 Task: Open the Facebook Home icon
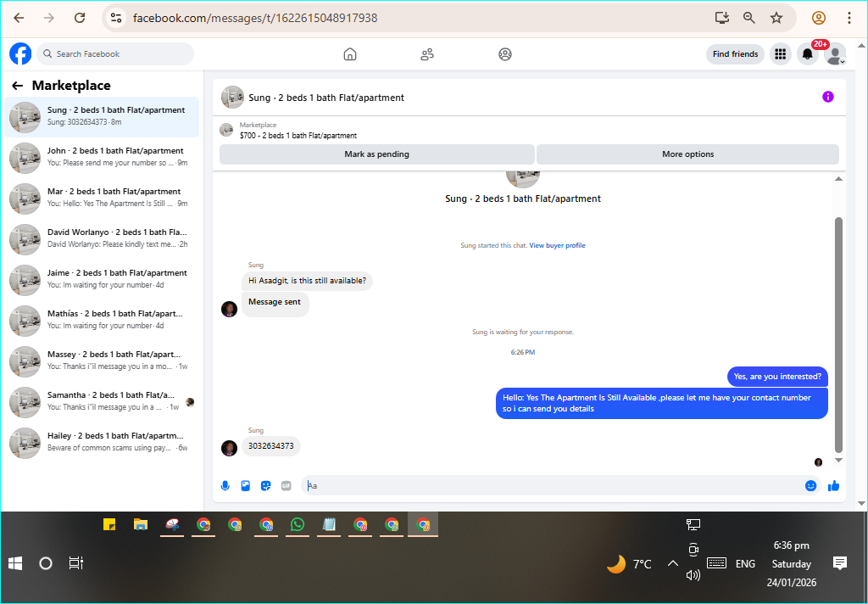[x=350, y=54]
